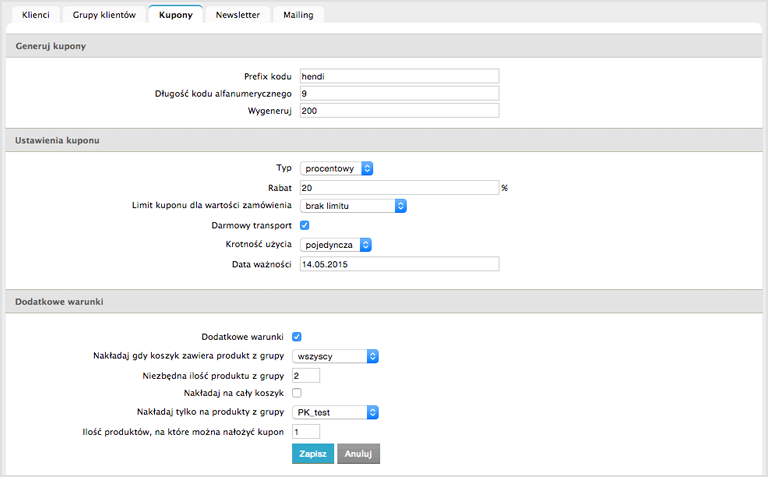
Task: Save the coupon with Zapisz button
Action: [x=313, y=453]
